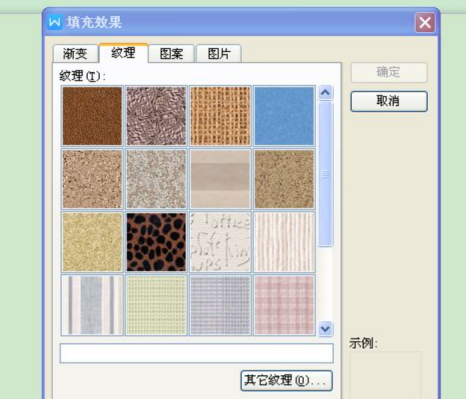This screenshot has height=399, width=466.
Task: Select the olive-brown sand texture
Action: (284, 179)
